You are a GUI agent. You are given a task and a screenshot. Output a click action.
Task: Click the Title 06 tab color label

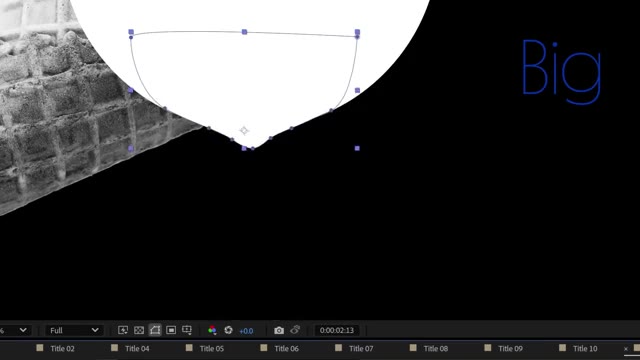tap(264, 348)
